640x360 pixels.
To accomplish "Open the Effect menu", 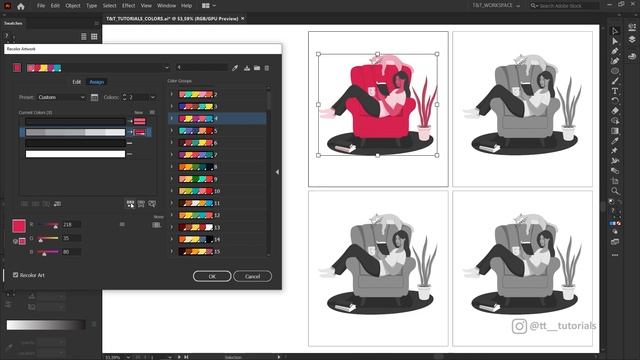I will (128, 6).
